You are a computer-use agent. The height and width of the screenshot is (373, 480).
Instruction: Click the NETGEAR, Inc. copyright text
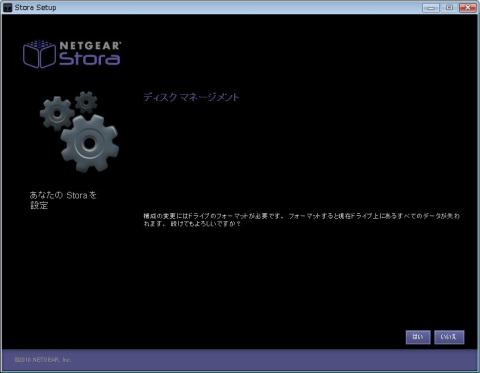(43, 360)
